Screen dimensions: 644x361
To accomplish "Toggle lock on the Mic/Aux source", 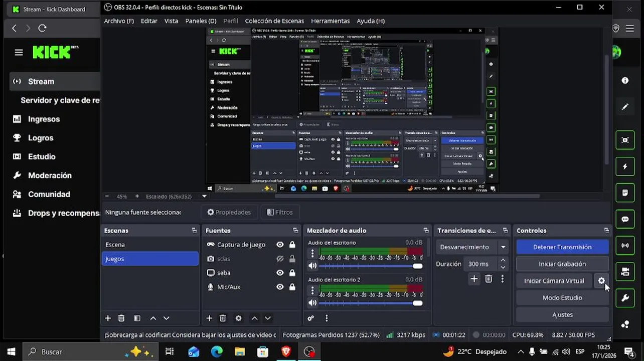I will (292, 287).
